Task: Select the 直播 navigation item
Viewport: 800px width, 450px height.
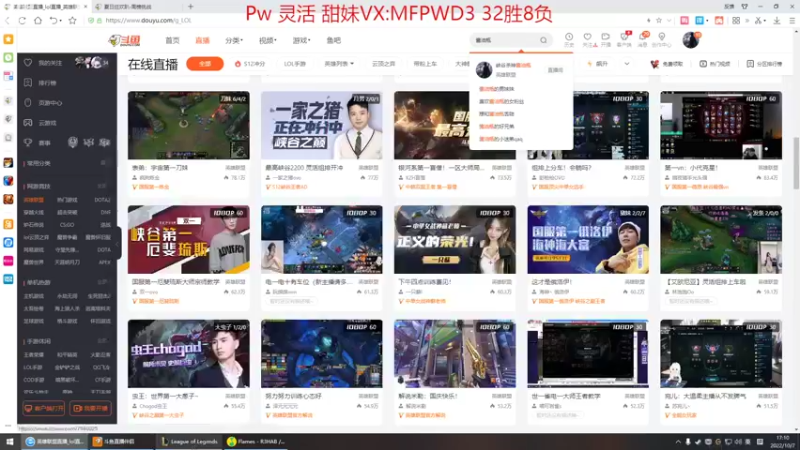Action: tap(203, 40)
